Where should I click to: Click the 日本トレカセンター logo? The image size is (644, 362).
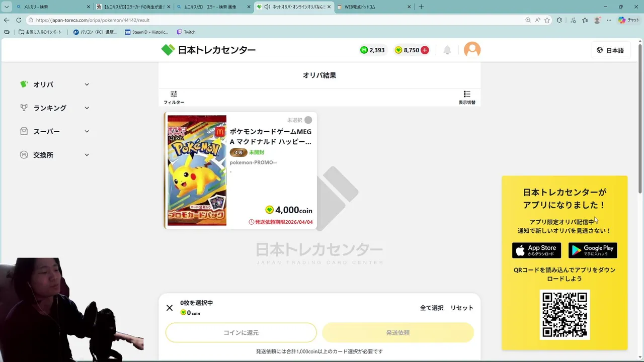[x=208, y=50]
